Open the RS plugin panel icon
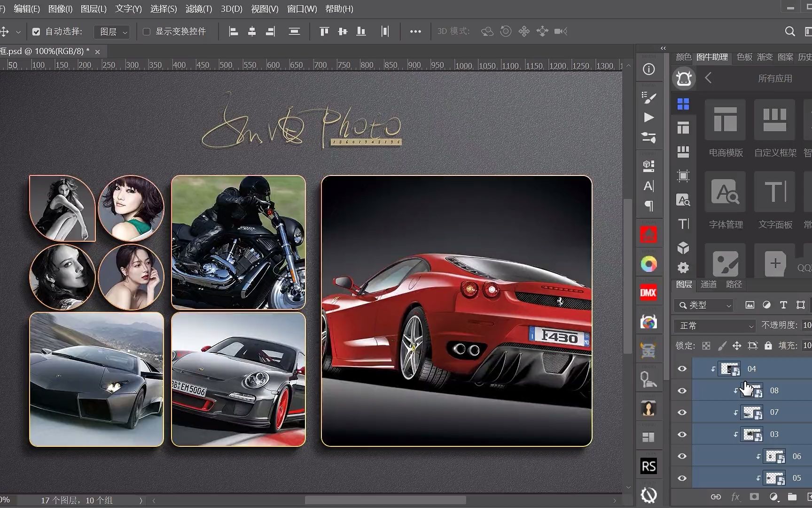 [x=648, y=466]
